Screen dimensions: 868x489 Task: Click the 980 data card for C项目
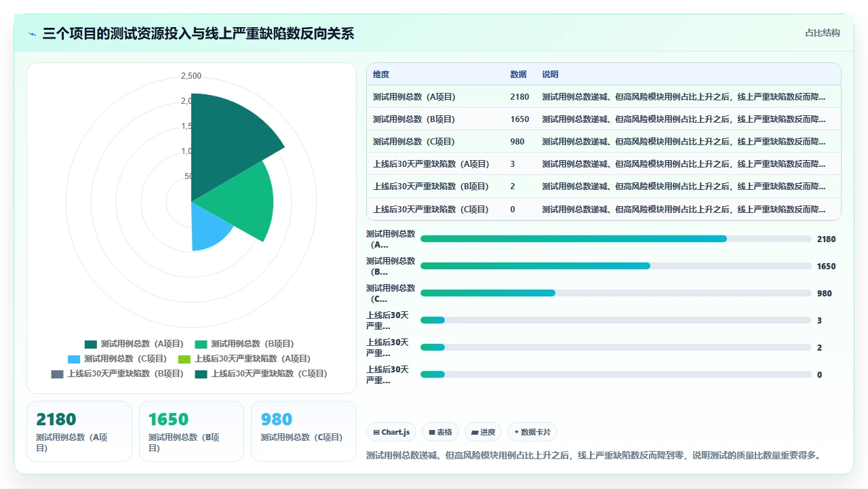click(304, 431)
